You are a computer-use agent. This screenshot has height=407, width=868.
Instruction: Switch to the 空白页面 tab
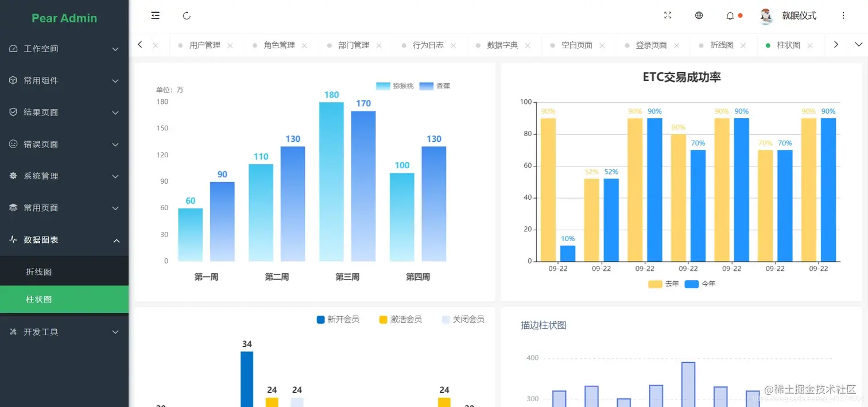point(577,45)
